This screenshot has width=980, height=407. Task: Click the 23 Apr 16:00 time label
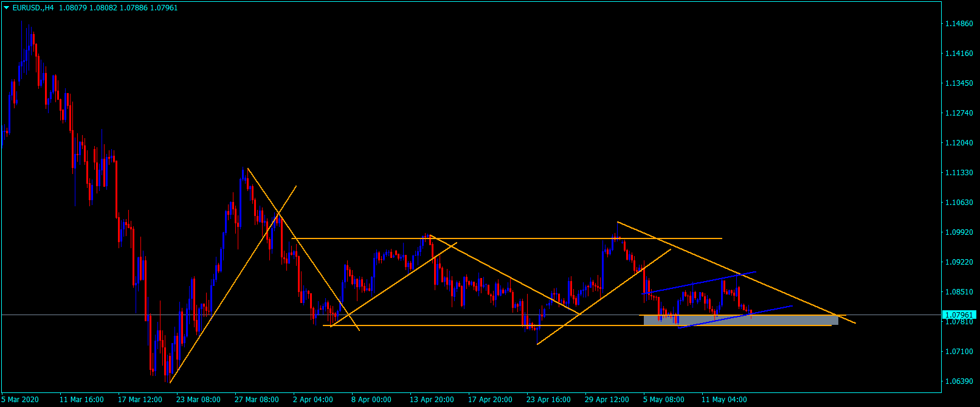[548, 400]
